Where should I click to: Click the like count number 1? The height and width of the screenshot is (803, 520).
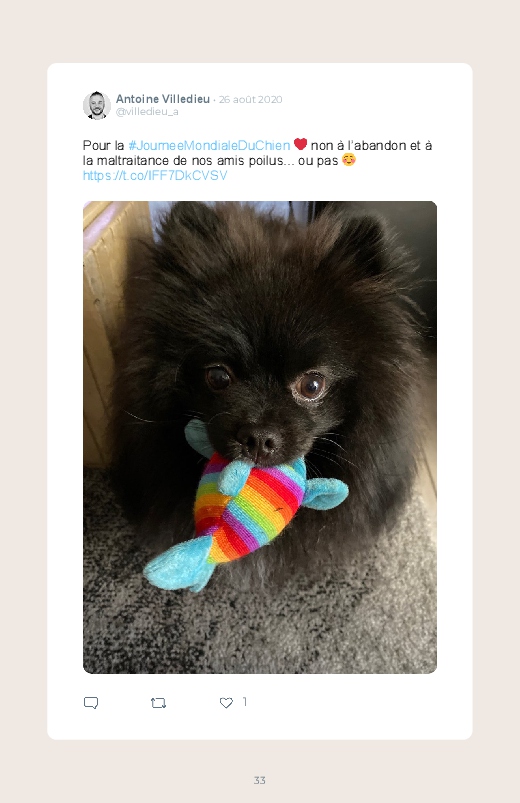[x=244, y=702]
